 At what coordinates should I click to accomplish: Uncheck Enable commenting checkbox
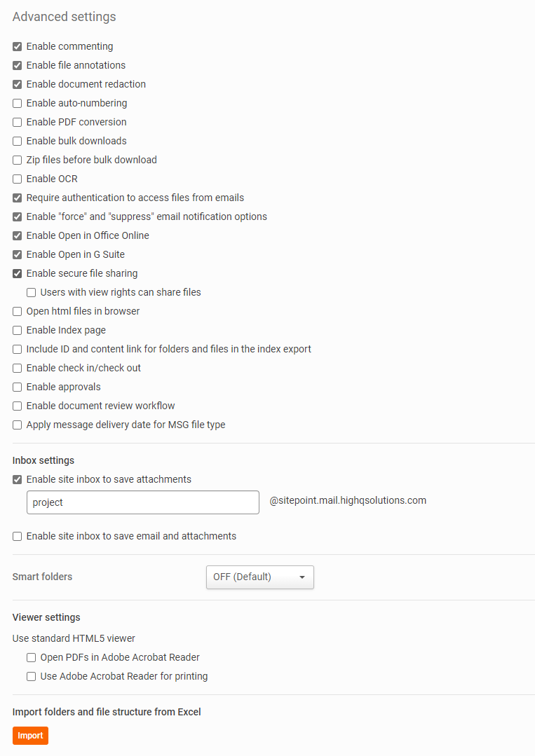(18, 47)
